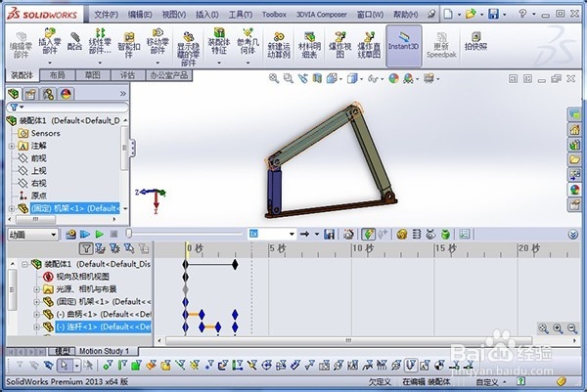Viewport: 587px width, 392px height.
Task: Click Show Hidden Components (显示隐藏的零部件) icon
Action: (x=188, y=48)
